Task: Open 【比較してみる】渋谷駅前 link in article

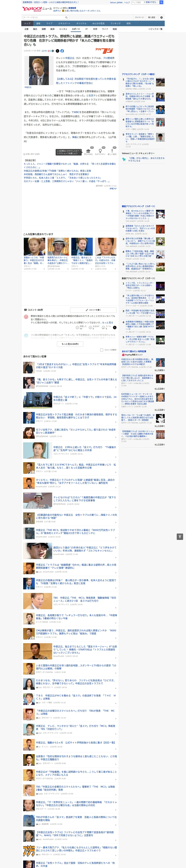Action: point(86,81)
